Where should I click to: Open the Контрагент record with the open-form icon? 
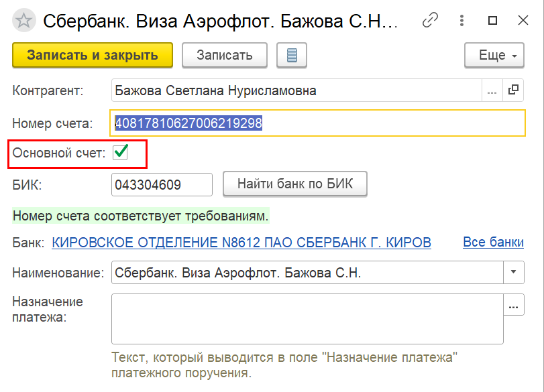[x=514, y=90]
